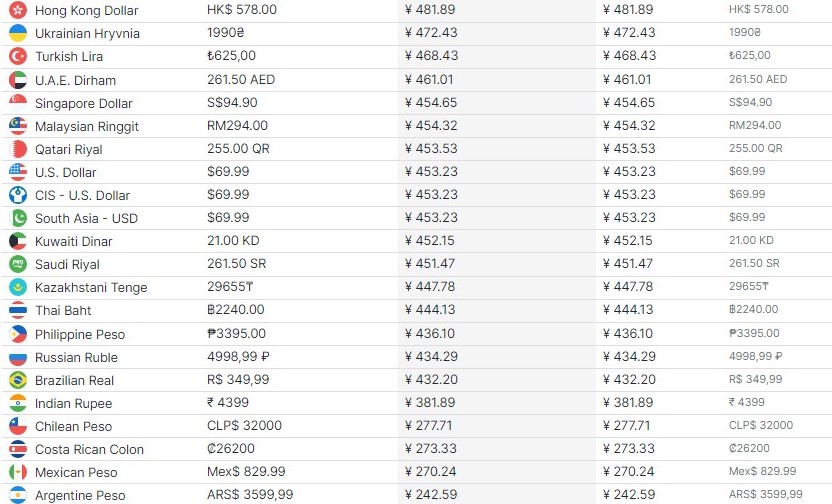The height and width of the screenshot is (504, 832).
Task: Click the Turkish flag icon
Action: point(18,56)
